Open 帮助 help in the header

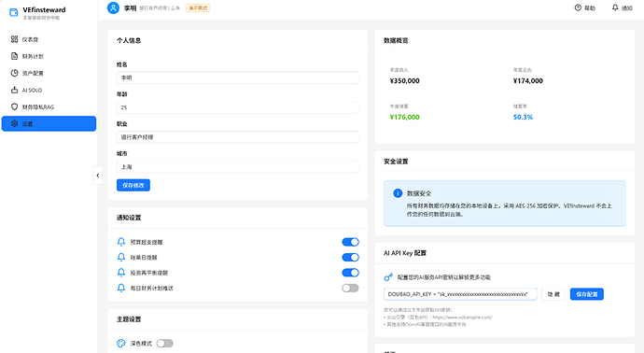click(x=585, y=7)
